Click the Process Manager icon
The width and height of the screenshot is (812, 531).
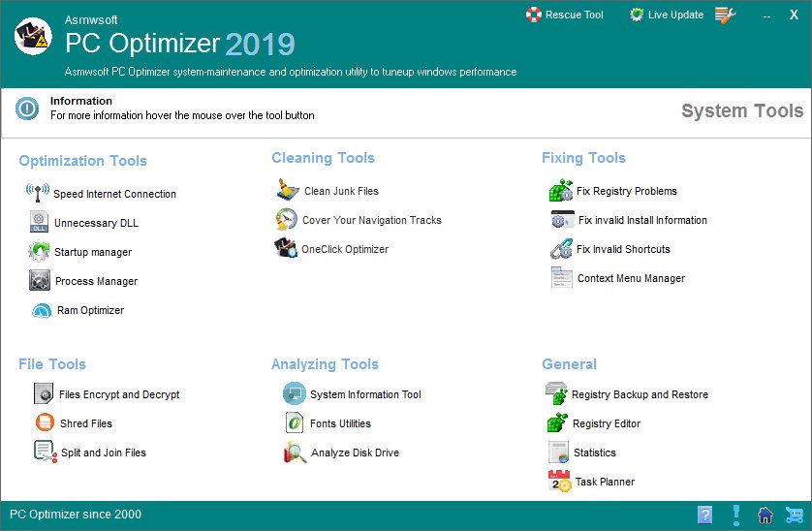[x=40, y=280]
